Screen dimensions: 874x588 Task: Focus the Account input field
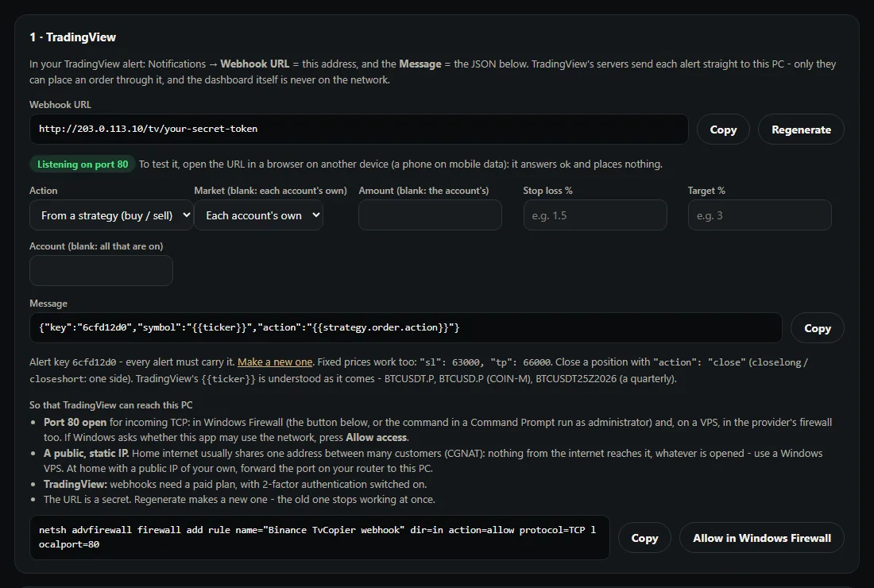pyautogui.click(x=101, y=271)
